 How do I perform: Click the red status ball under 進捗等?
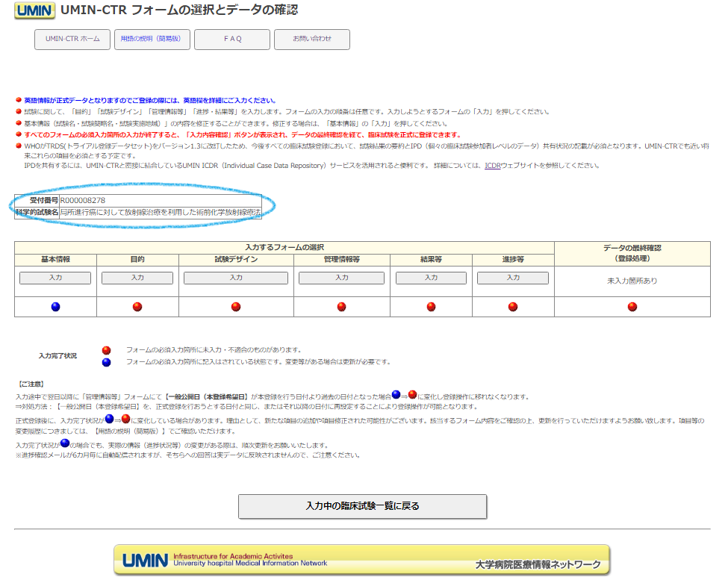click(513, 307)
